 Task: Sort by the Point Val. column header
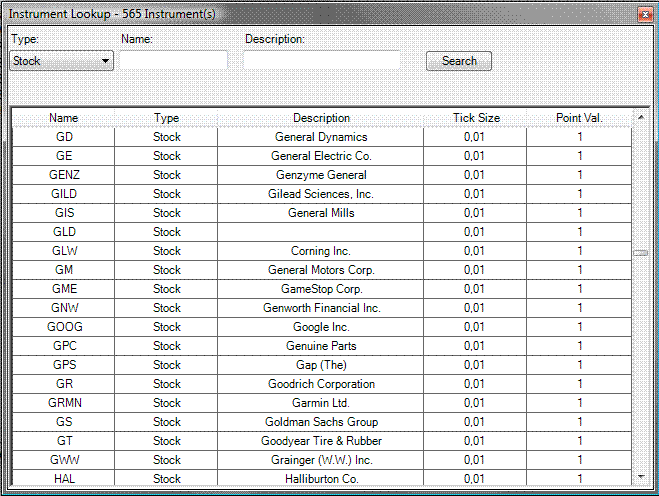pyautogui.click(x=579, y=118)
